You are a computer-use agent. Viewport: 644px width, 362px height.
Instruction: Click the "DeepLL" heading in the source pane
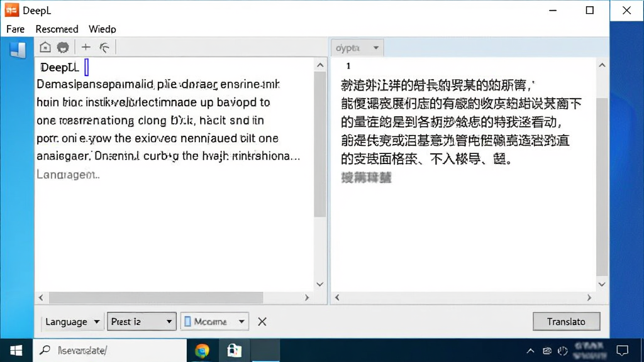(x=60, y=67)
